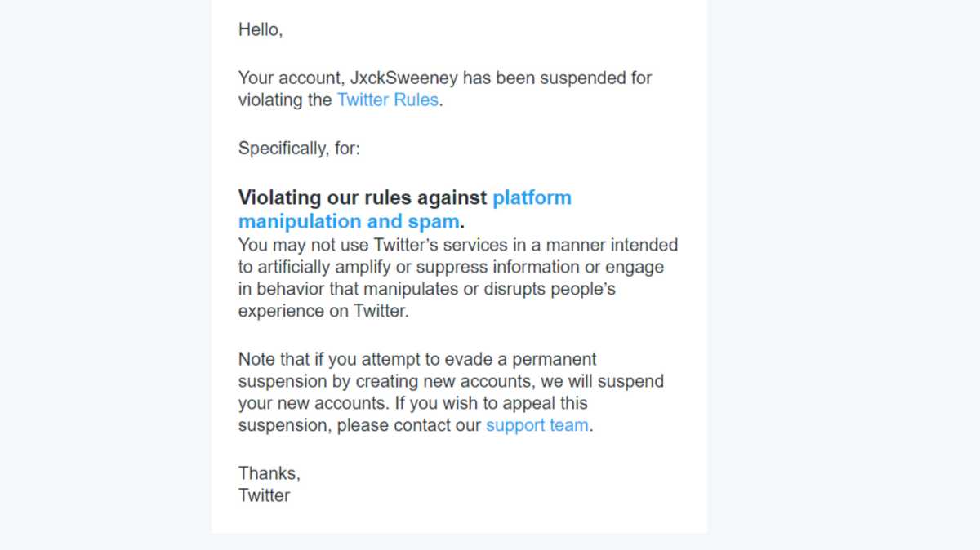980x550 pixels.
Task: Click the "Hello," greeting text
Action: (x=261, y=29)
